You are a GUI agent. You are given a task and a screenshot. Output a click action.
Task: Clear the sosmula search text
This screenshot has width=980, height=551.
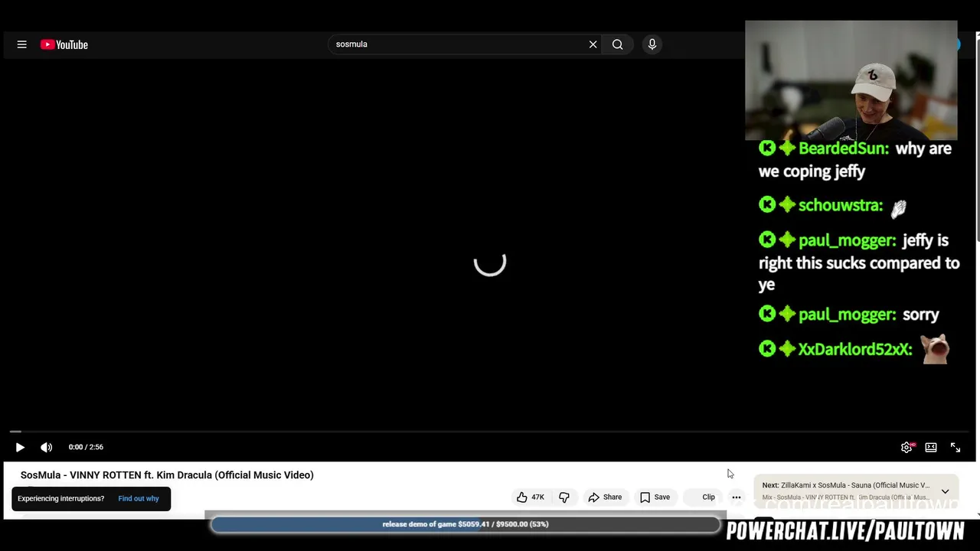[593, 44]
